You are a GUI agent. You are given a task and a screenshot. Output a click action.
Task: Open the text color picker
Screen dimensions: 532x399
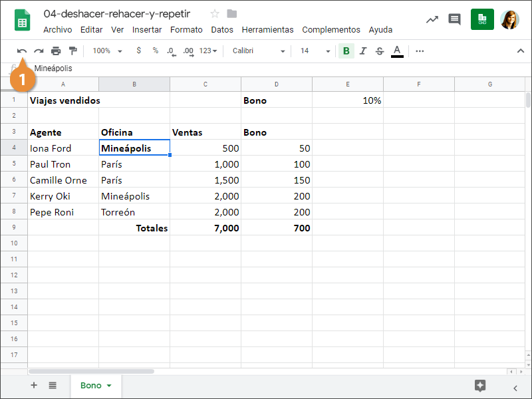point(397,51)
